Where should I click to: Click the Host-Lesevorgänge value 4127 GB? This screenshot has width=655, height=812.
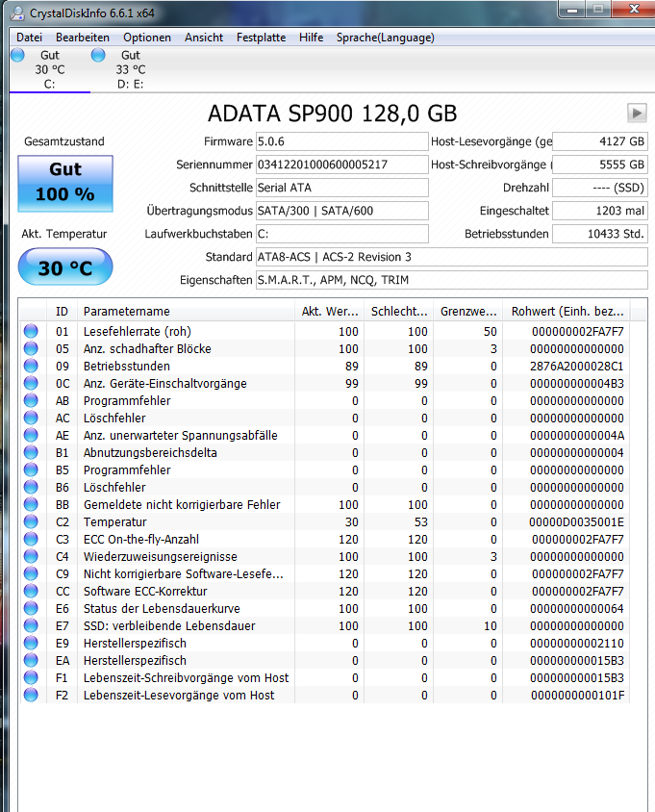(599, 141)
